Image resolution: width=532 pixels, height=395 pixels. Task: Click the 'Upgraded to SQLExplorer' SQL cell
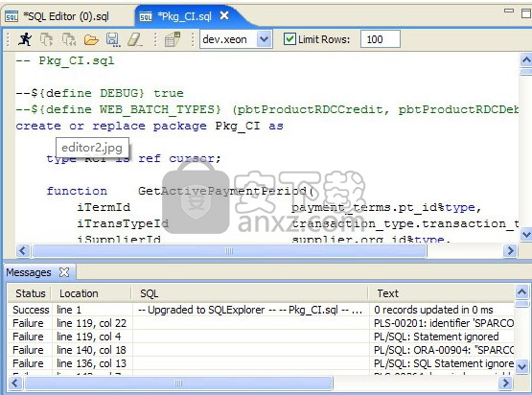tap(250, 310)
